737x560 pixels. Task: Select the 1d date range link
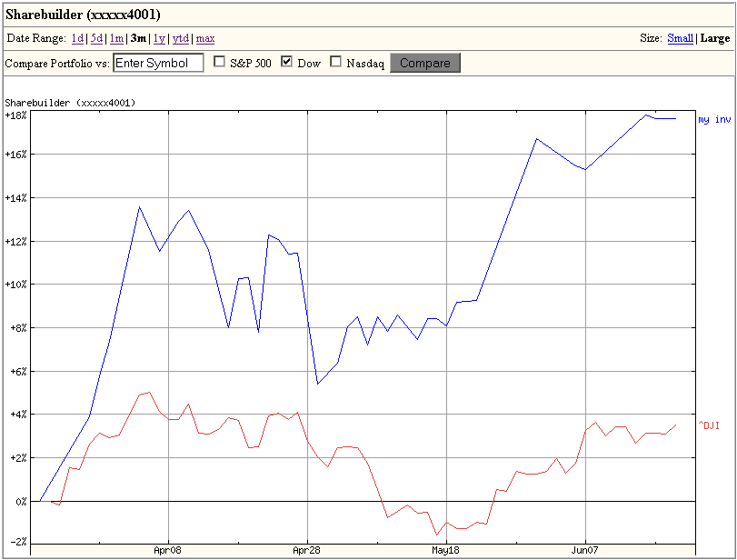pos(77,38)
